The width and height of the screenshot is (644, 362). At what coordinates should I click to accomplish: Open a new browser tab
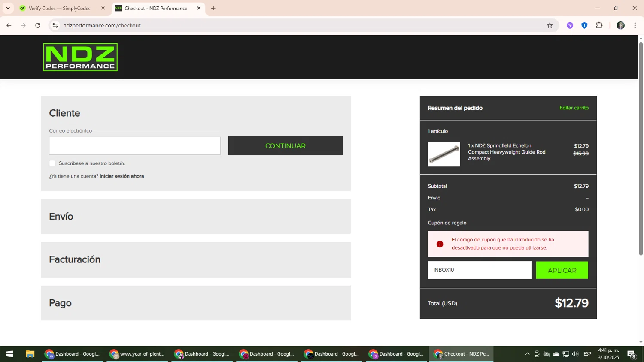click(x=213, y=8)
